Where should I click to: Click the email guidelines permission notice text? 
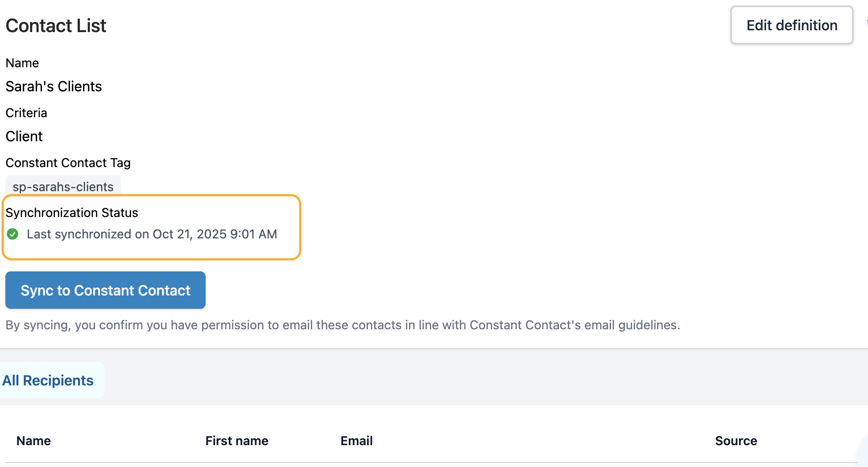(x=343, y=325)
